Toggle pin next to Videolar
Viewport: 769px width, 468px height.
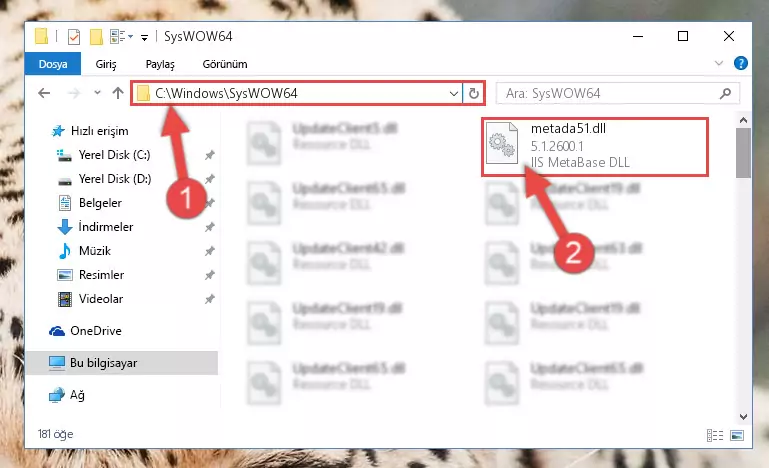tap(209, 299)
